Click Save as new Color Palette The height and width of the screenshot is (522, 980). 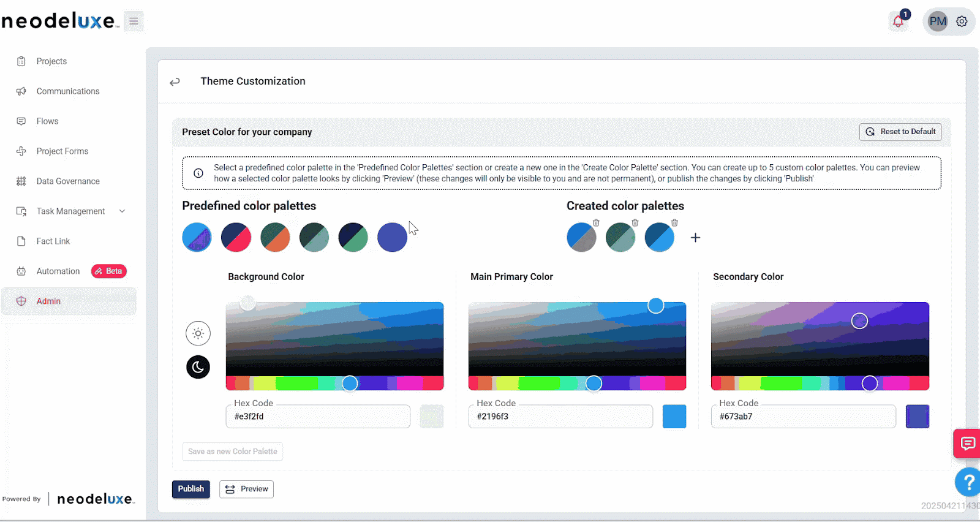click(x=233, y=452)
